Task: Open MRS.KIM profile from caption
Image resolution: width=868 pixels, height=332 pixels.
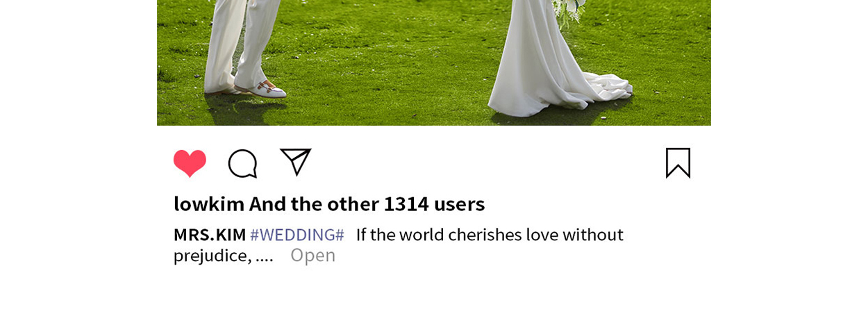Action: pos(210,235)
